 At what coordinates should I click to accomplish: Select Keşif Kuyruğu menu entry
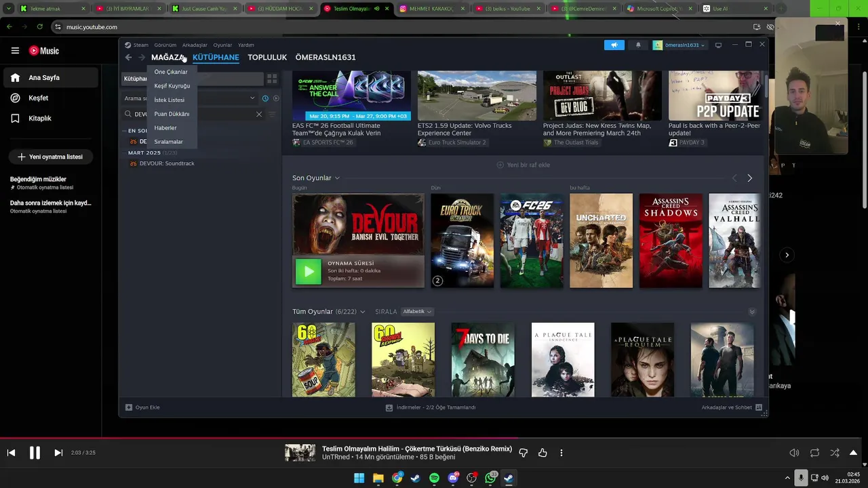tap(172, 86)
